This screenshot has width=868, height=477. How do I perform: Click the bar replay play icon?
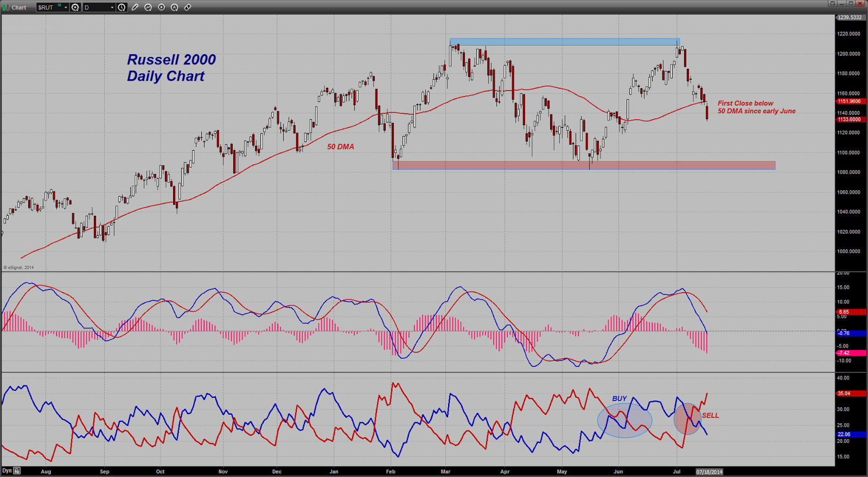[161, 8]
